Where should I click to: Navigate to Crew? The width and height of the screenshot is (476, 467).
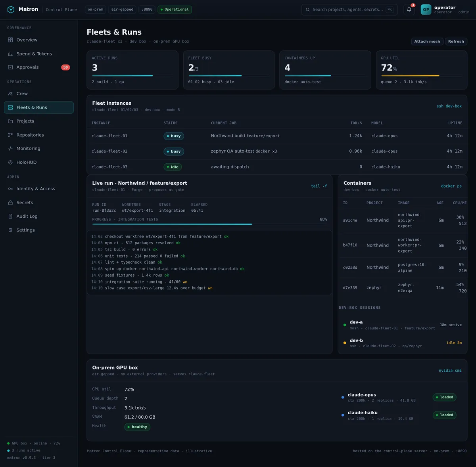(x=39, y=94)
